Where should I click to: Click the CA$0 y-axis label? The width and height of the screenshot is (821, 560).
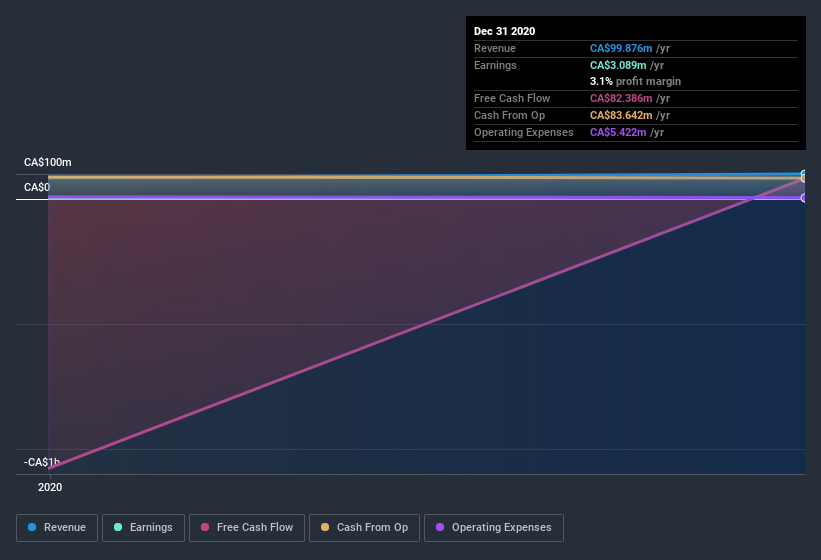coord(37,187)
